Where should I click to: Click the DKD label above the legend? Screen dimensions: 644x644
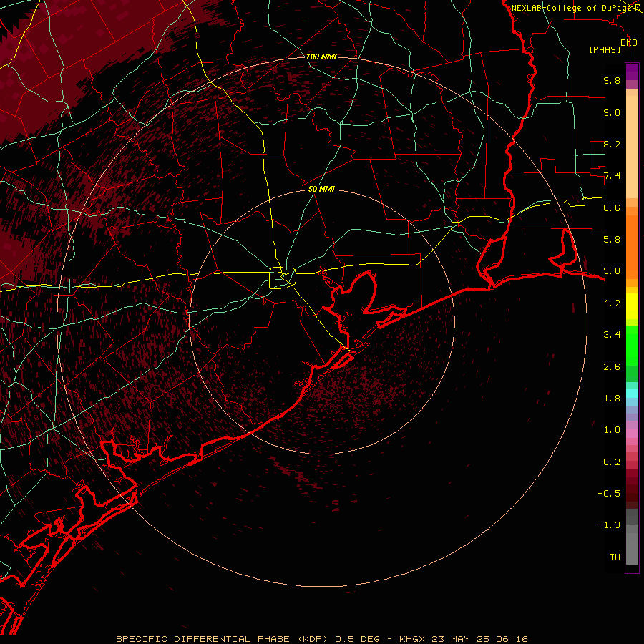(x=629, y=43)
